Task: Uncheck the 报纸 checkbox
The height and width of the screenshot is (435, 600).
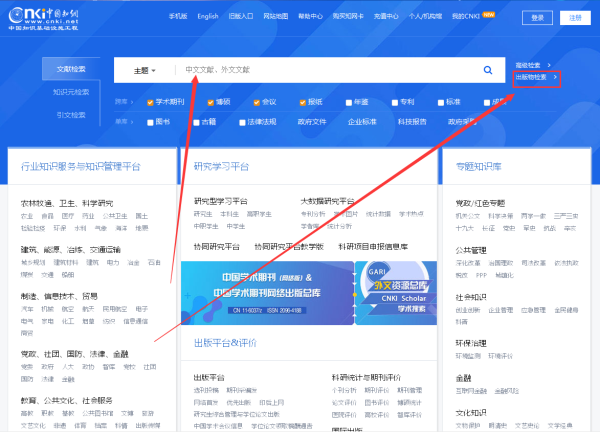Action: pyautogui.click(x=303, y=103)
